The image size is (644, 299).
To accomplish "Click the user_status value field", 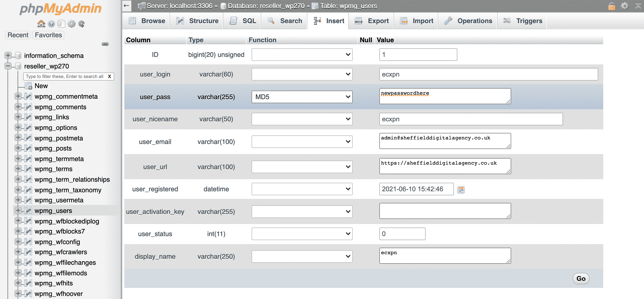I will pyautogui.click(x=402, y=234).
